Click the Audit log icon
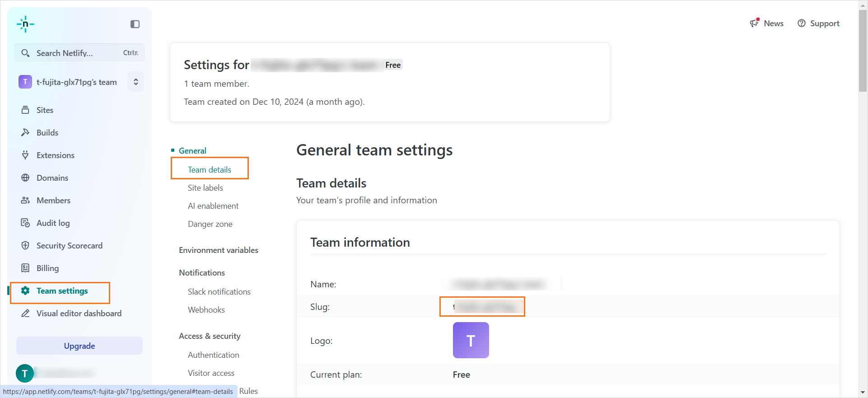868x398 pixels. click(25, 223)
